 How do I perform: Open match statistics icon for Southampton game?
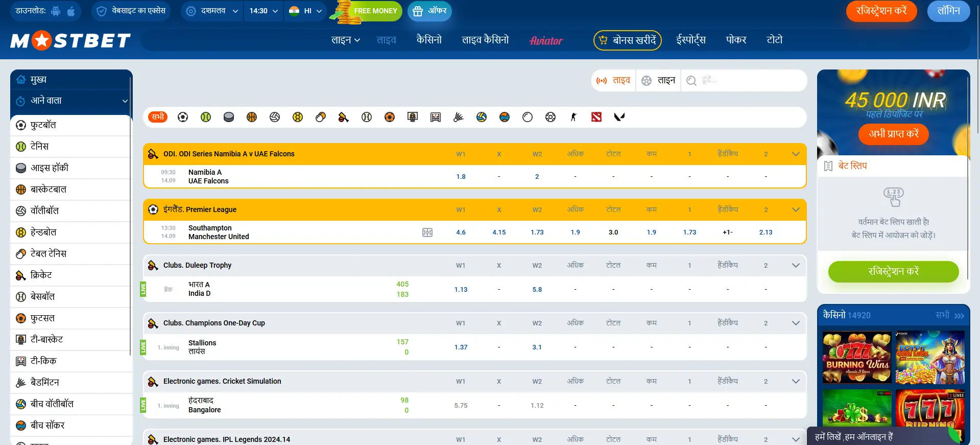click(427, 232)
